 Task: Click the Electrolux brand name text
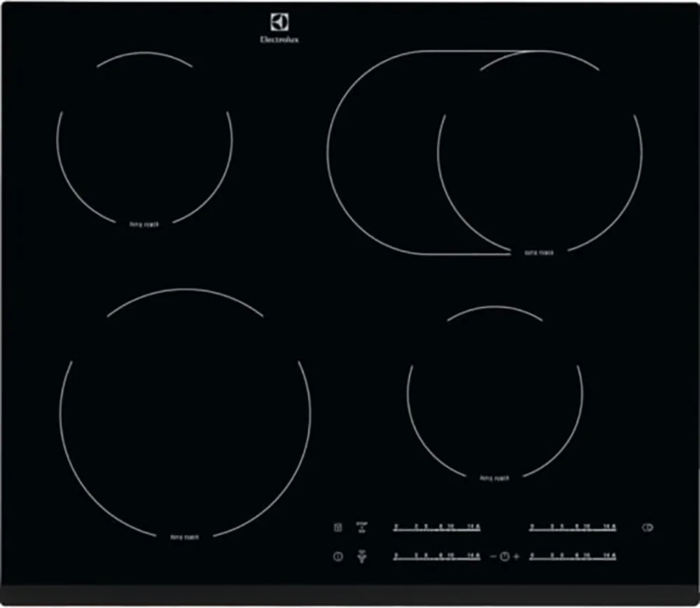pyautogui.click(x=279, y=40)
